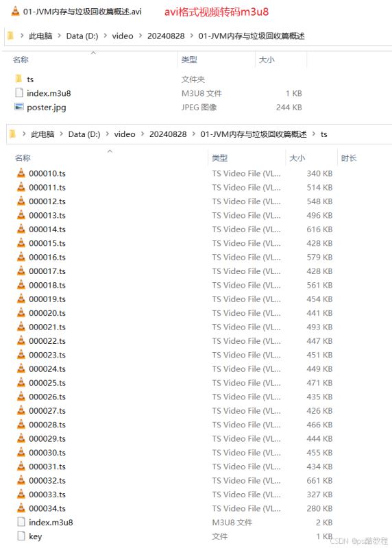
Task: Sort by 类型 column in ts file list
Action: (x=219, y=158)
